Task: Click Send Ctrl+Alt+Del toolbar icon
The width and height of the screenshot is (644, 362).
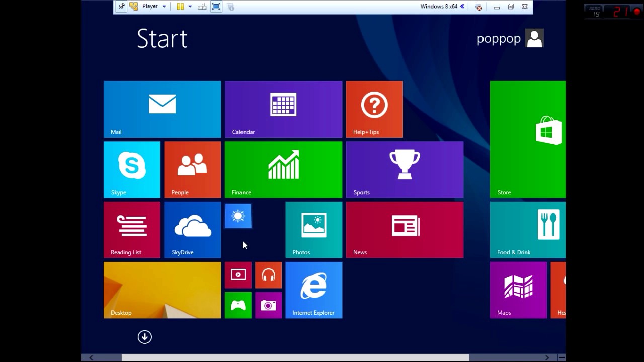Action: coord(202,7)
